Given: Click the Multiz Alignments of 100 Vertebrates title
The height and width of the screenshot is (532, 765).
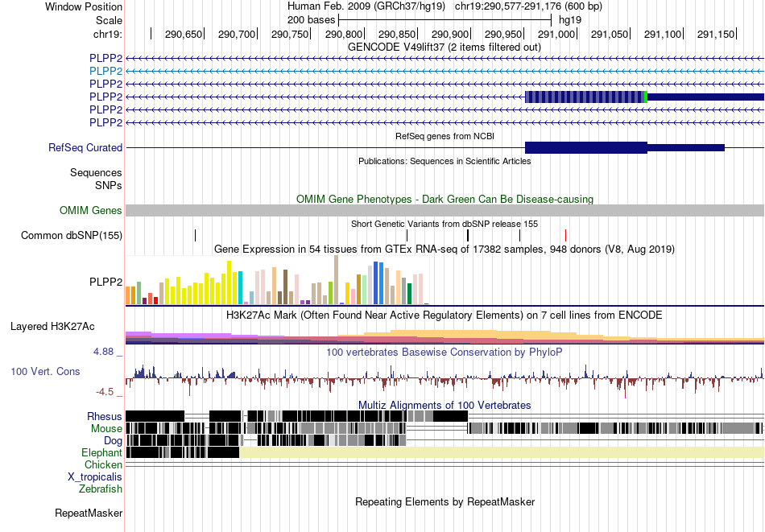Looking at the screenshot, I should pyautogui.click(x=445, y=405).
